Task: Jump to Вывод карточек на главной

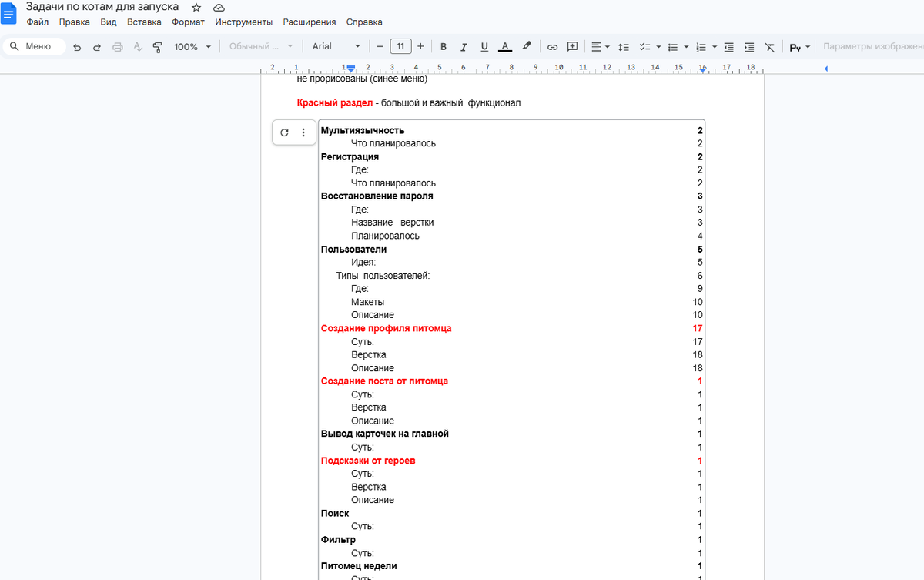Action: coord(384,434)
